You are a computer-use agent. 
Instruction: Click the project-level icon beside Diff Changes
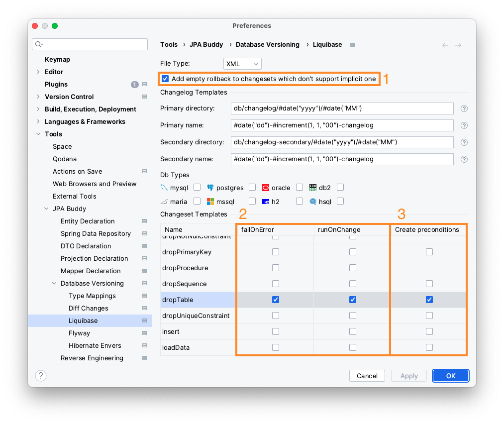(x=145, y=308)
